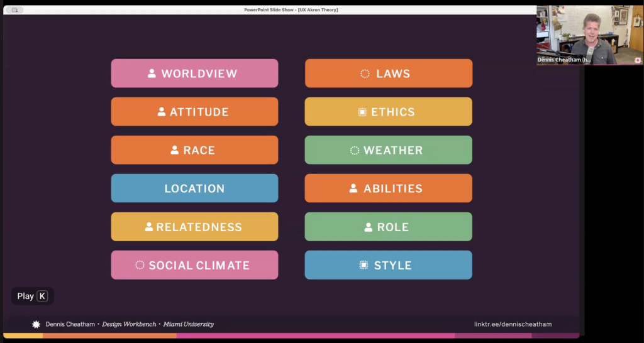Select the dotted circle icon on Laws tile
This screenshot has height=343, width=644.
365,73
